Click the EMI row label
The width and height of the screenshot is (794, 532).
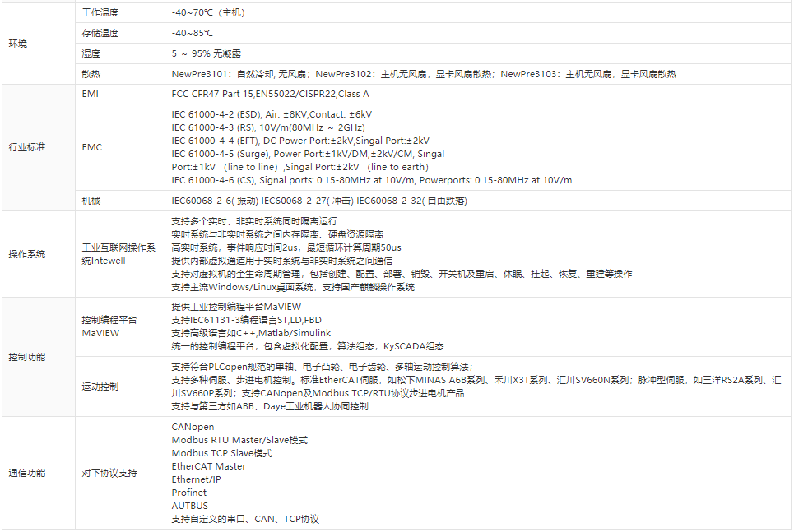coord(91,95)
